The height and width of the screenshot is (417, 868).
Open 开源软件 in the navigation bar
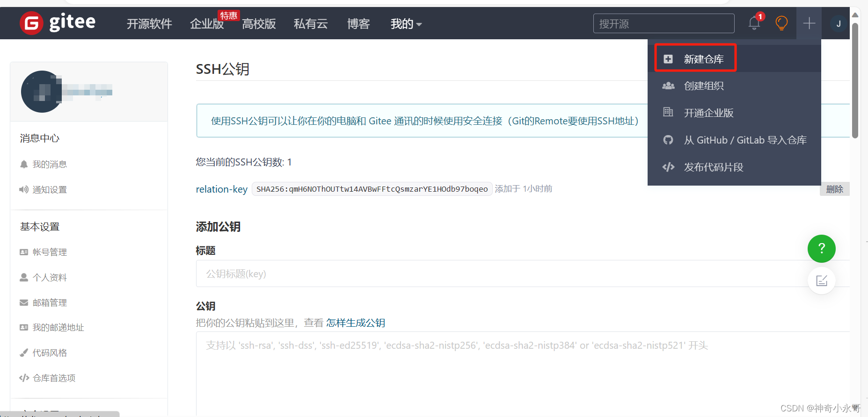coord(149,24)
